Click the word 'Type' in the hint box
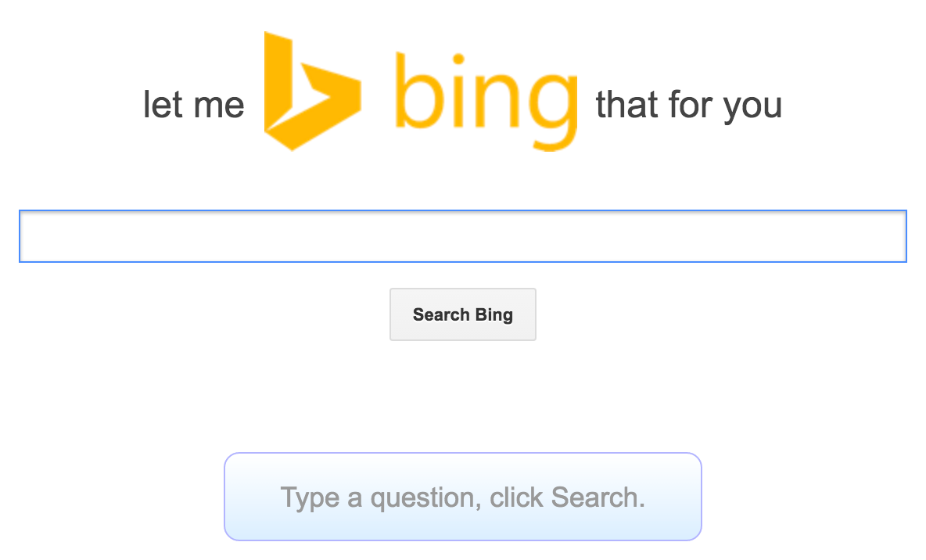926x560 pixels. pyautogui.click(x=310, y=499)
